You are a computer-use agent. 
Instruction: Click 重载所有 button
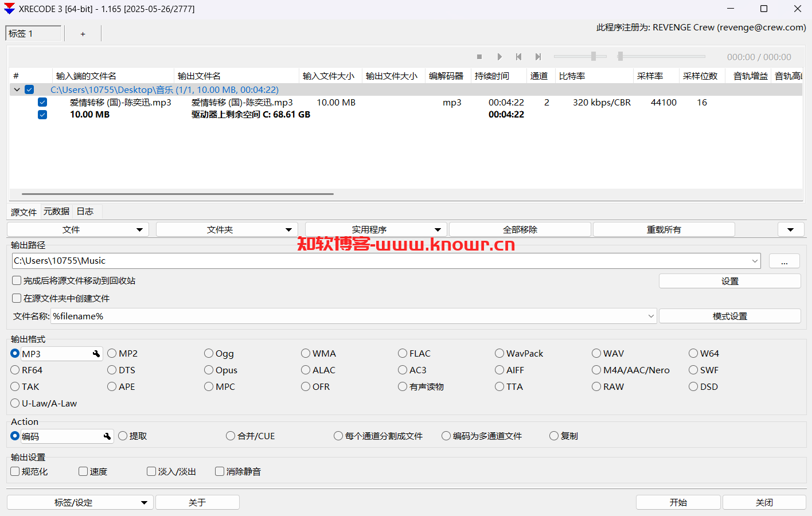664,229
